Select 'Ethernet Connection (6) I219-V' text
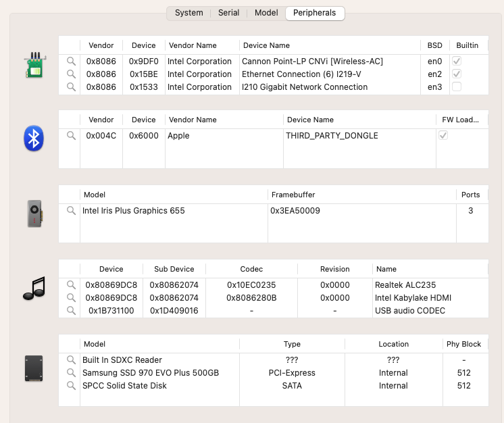 [x=301, y=74]
